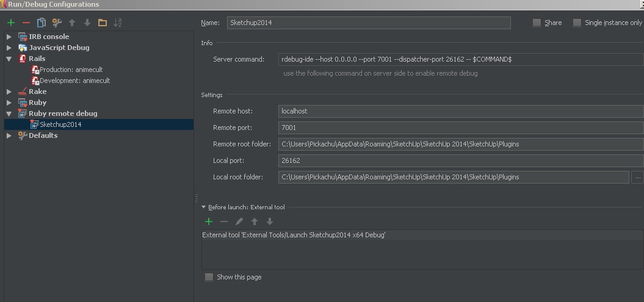The width and height of the screenshot is (644, 302).
Task: Select the Rake label in tree
Action: [37, 92]
